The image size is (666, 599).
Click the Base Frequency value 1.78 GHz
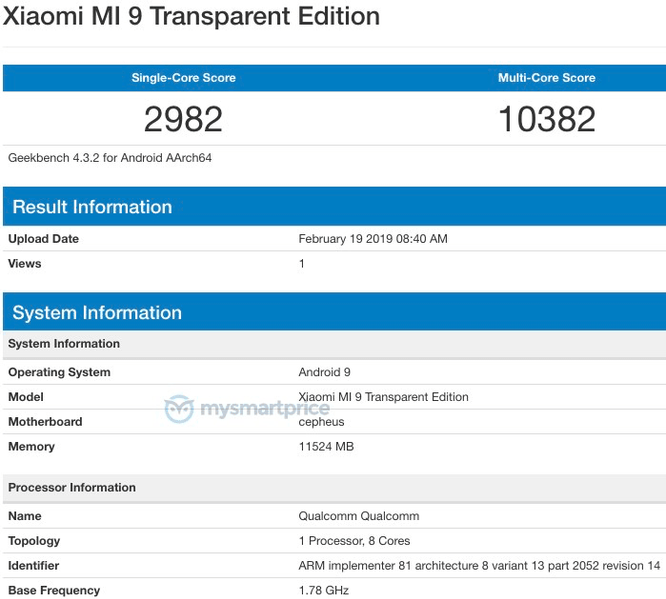point(323,591)
